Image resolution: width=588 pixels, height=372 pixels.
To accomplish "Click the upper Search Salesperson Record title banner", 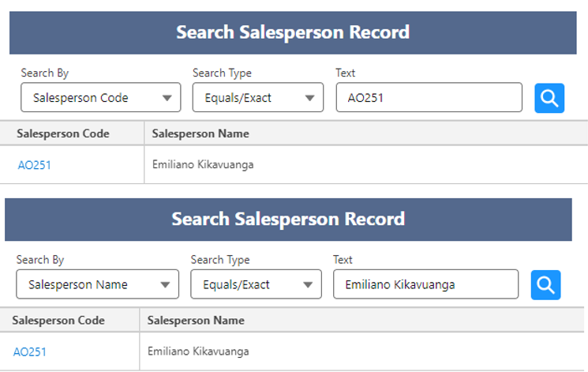I will (293, 32).
